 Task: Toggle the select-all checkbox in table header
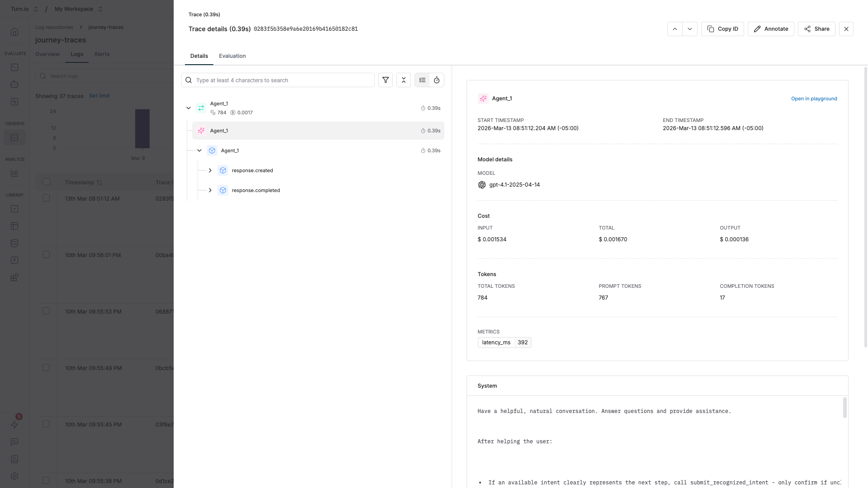coord(47,182)
